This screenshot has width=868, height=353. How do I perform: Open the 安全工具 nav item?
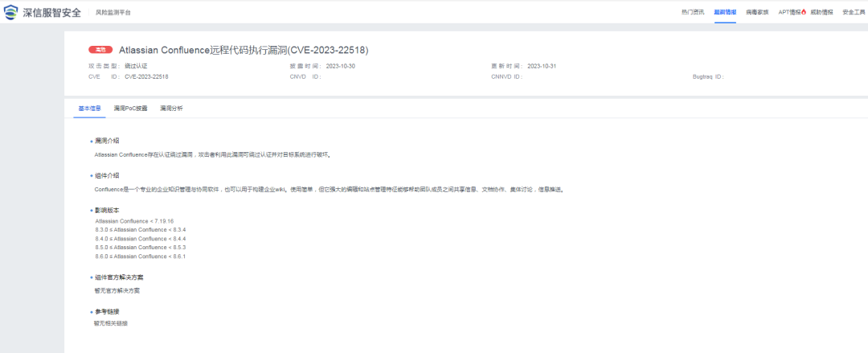click(x=854, y=12)
